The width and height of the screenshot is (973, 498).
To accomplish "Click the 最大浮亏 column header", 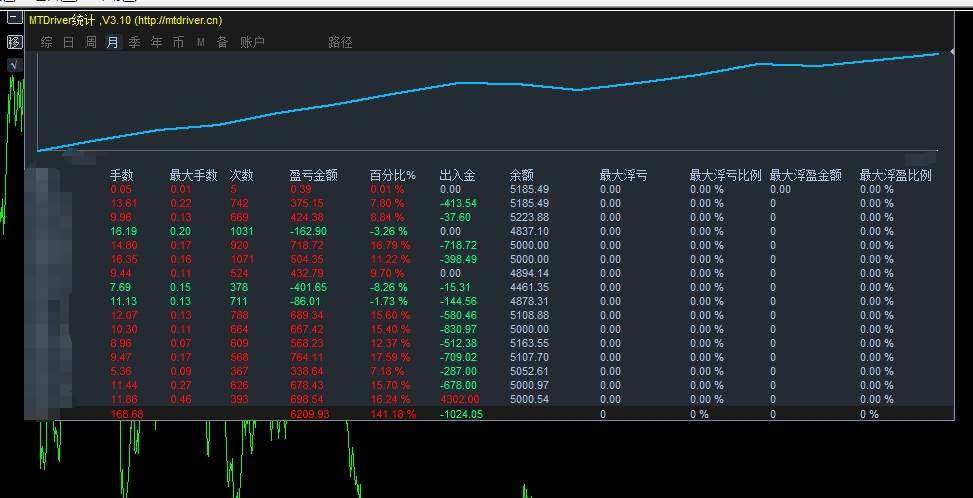I will (x=623, y=176).
